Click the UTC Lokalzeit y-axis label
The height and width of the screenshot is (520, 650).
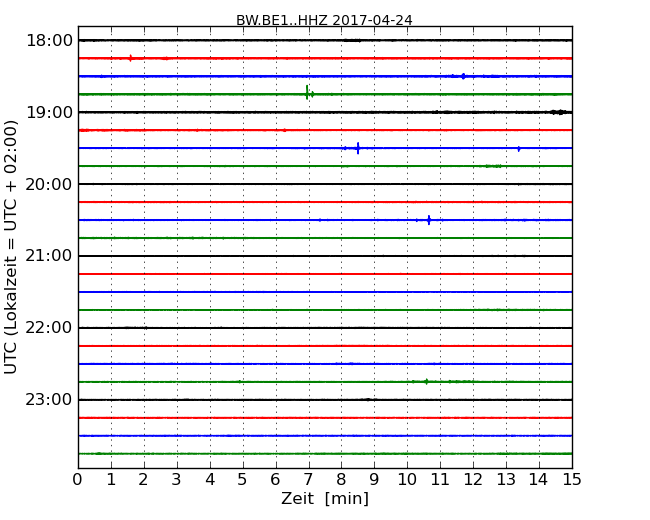(x=11, y=247)
